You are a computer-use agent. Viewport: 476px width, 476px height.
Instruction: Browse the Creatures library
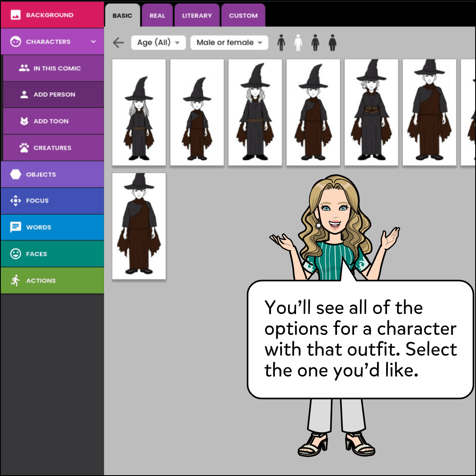pyautogui.click(x=52, y=147)
